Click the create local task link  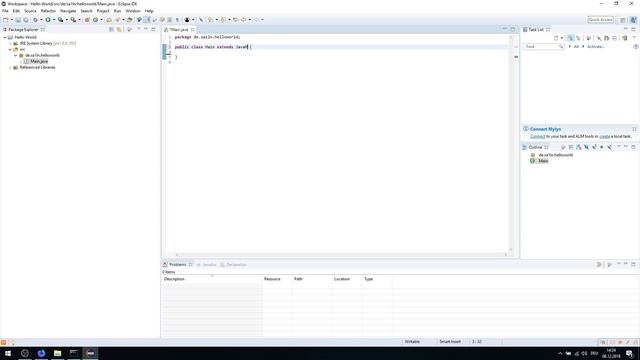pos(604,136)
